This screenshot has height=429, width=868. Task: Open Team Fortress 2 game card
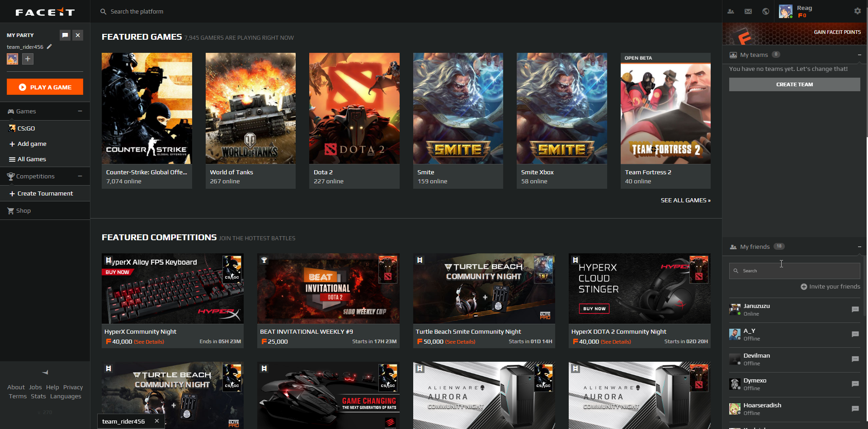tap(665, 121)
